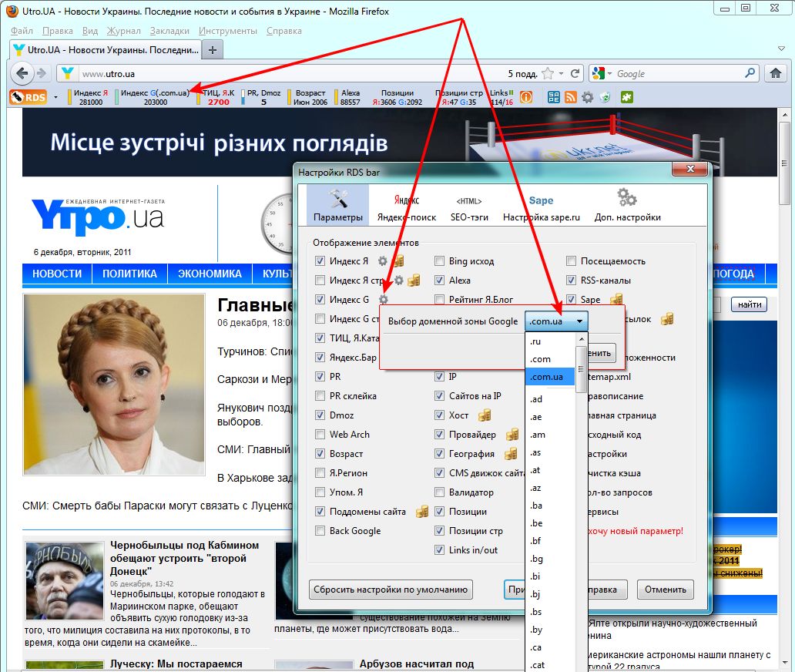Image resolution: width=795 pixels, height=672 pixels.
Task: Open settings gear next to Индекс Я стр
Action: tap(399, 280)
